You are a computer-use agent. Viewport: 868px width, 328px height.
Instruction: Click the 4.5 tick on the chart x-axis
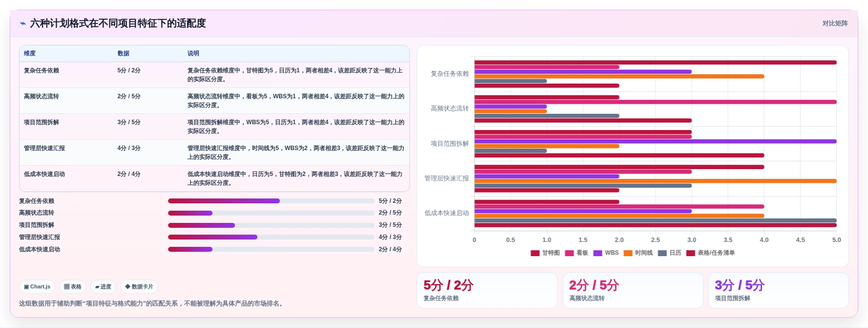click(x=800, y=240)
